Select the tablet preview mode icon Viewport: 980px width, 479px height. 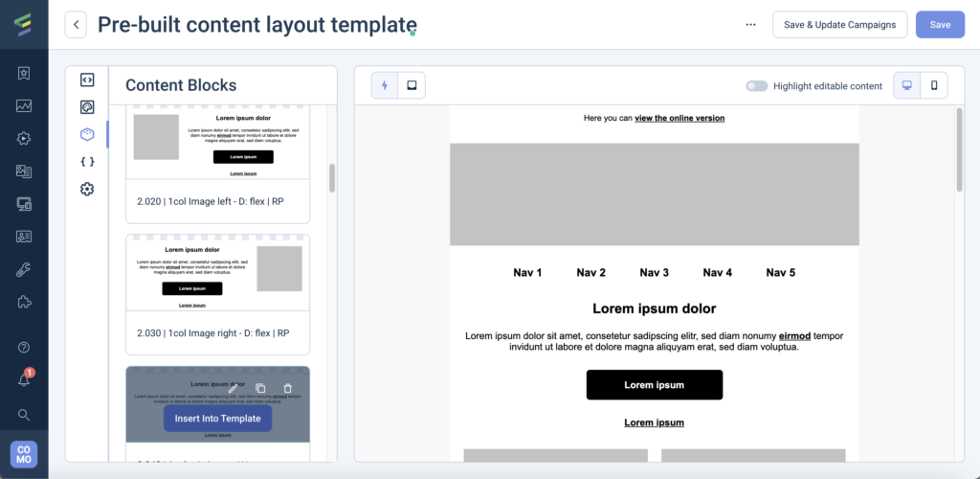(412, 85)
